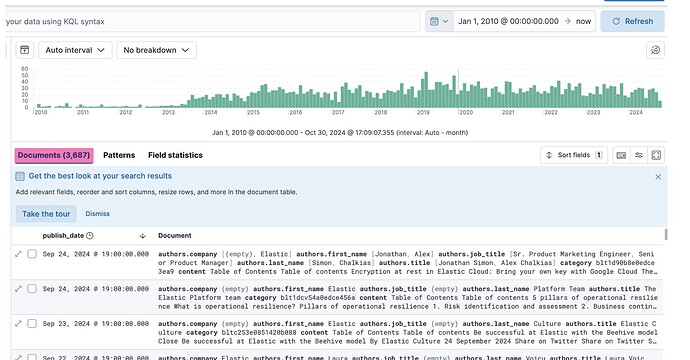
Task: Click the Document column header
Action: (175, 235)
